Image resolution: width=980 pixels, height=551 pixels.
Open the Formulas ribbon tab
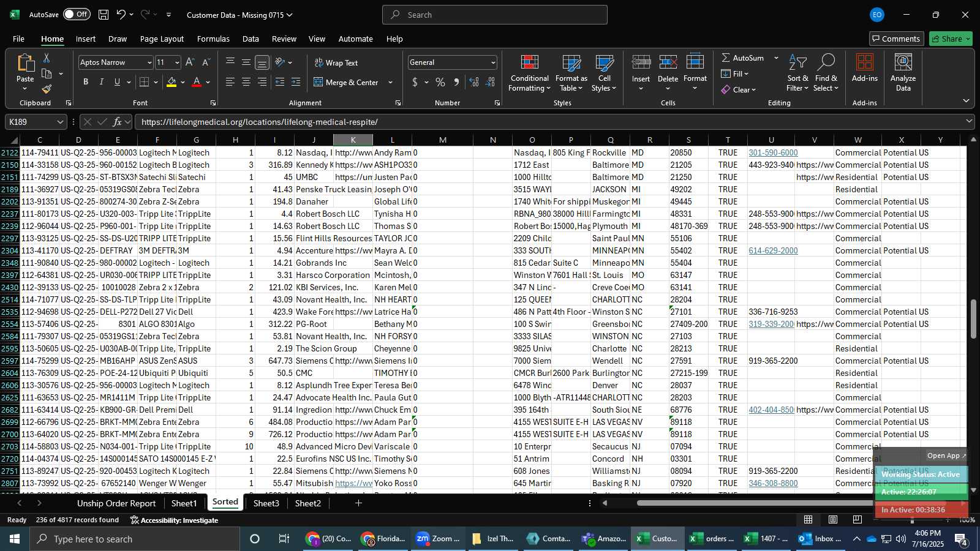[213, 39]
